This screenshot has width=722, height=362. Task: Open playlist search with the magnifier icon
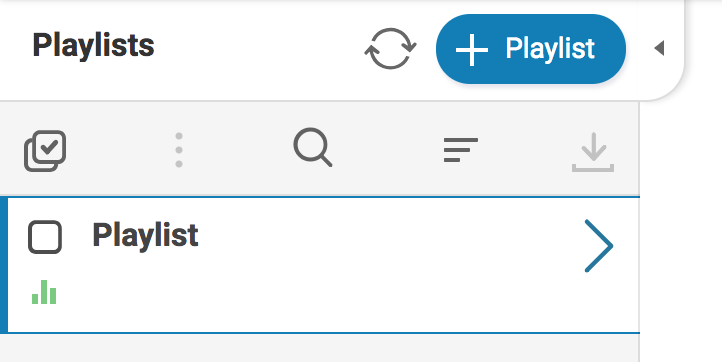(313, 147)
